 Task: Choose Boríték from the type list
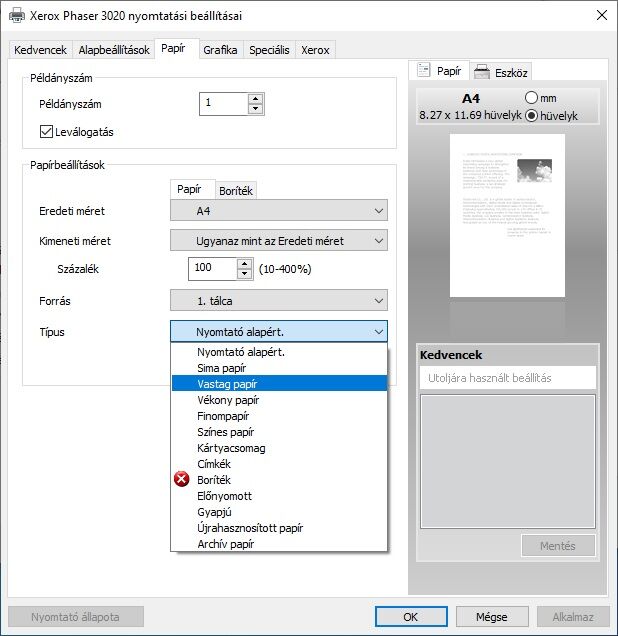pos(279,479)
